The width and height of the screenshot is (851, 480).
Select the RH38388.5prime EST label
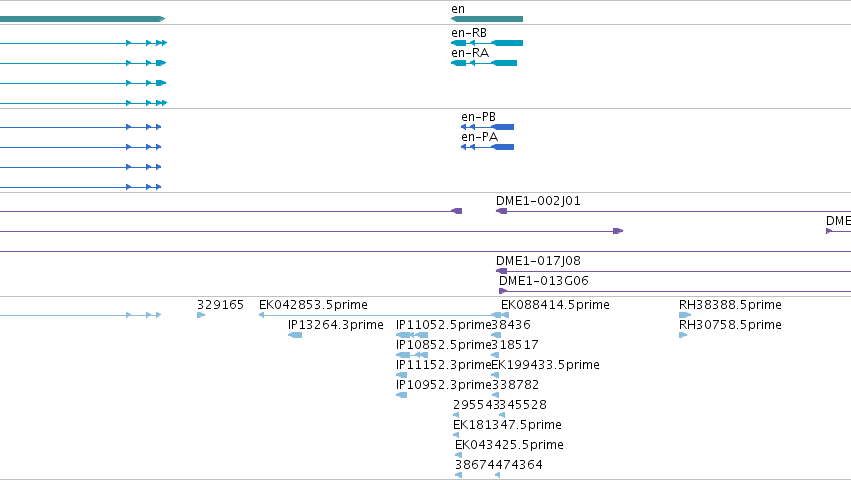730,305
